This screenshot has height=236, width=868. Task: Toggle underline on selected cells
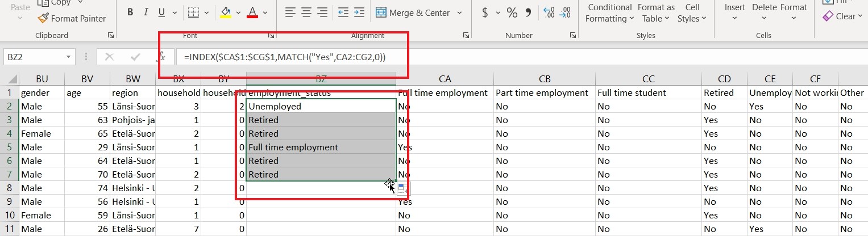click(161, 12)
